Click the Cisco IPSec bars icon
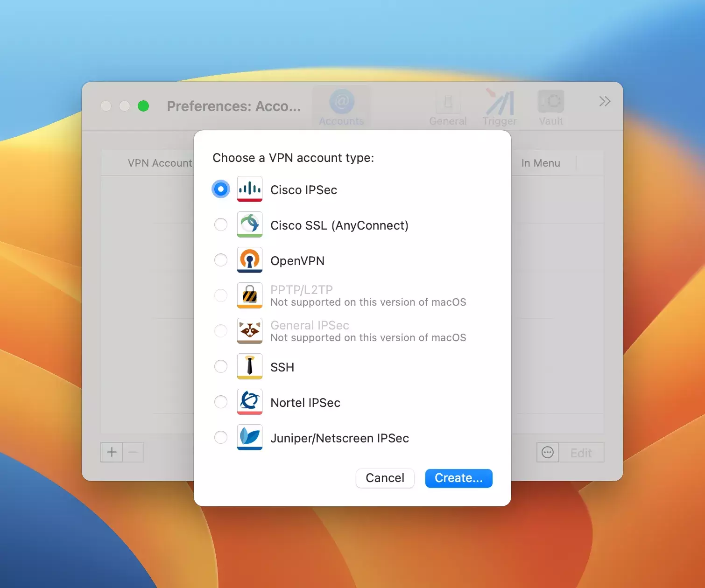The width and height of the screenshot is (705, 588). coord(250,189)
